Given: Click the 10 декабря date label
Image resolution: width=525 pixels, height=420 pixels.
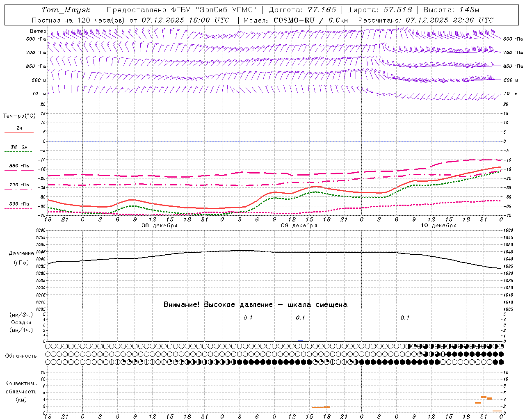Looking at the screenshot, I should tap(438, 226).
